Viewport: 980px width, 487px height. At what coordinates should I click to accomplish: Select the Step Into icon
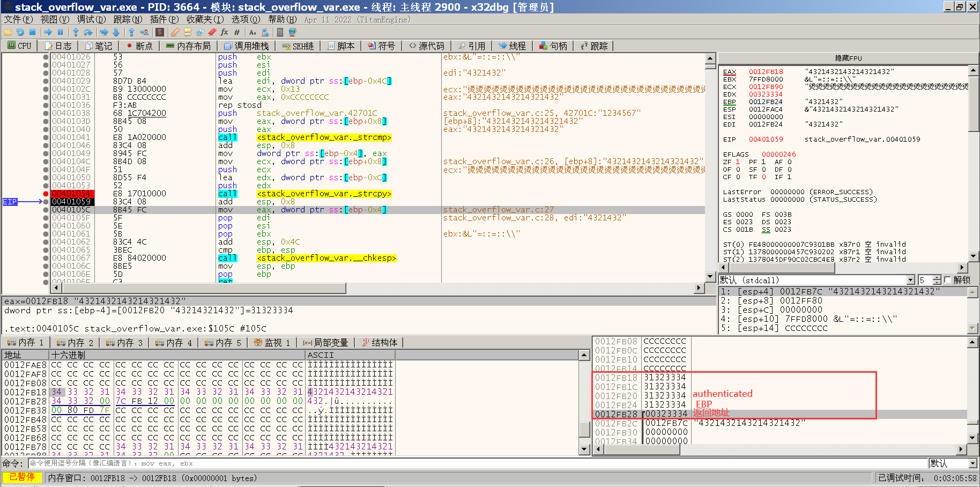75,32
